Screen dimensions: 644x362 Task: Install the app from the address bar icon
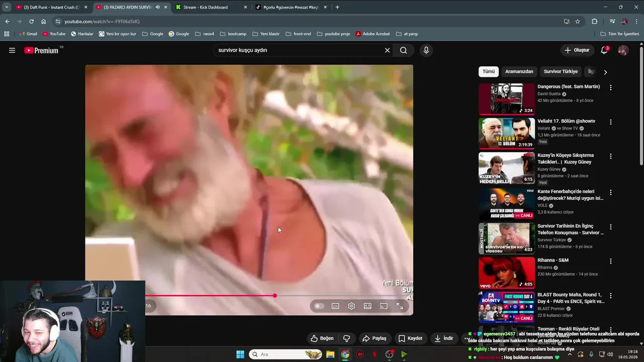tap(567, 22)
